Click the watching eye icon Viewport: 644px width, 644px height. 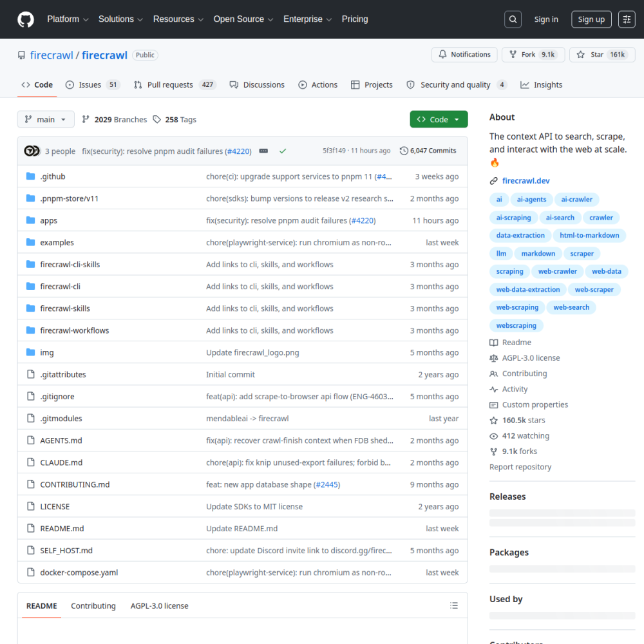pos(493,436)
